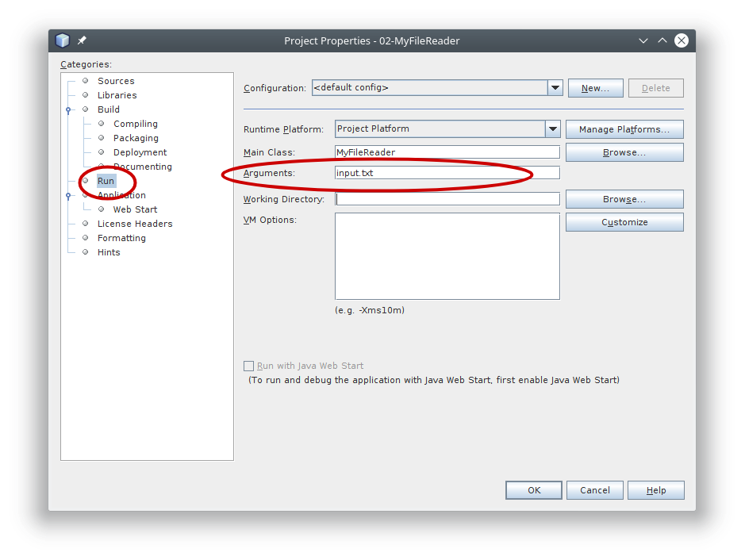Click into the VM Options text area
The width and height of the screenshot is (745, 560).
(x=447, y=255)
